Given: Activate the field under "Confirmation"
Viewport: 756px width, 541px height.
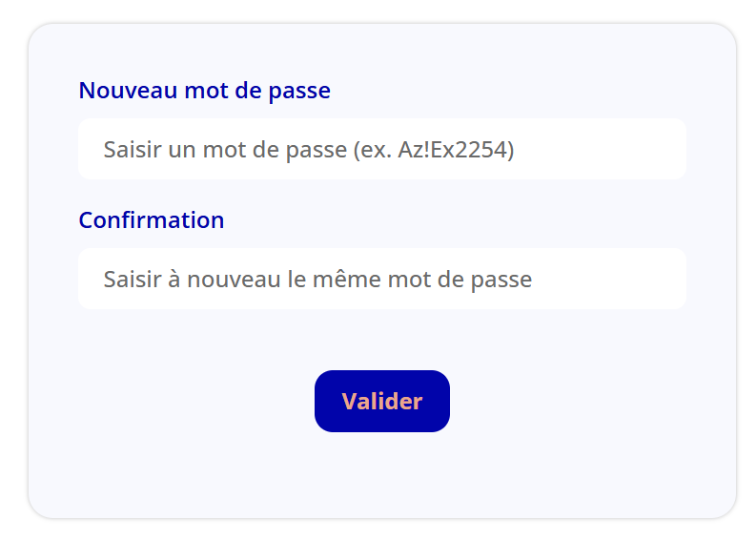Looking at the screenshot, I should point(381,279).
